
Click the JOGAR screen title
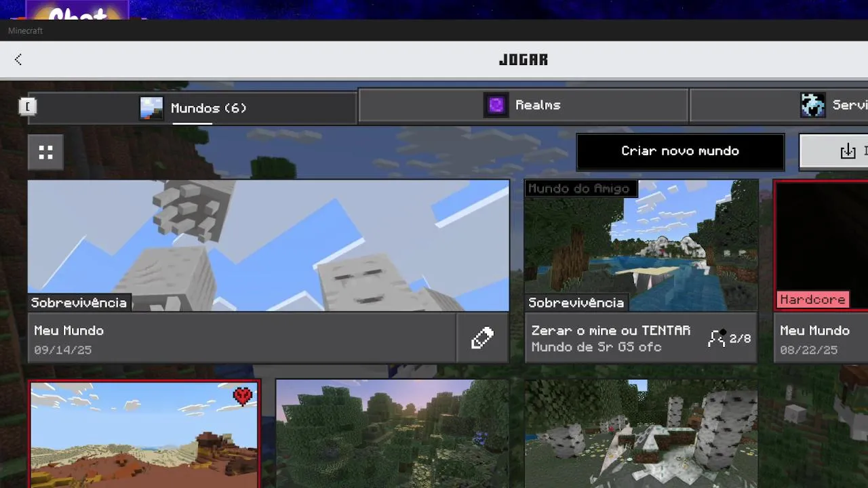[x=523, y=60]
